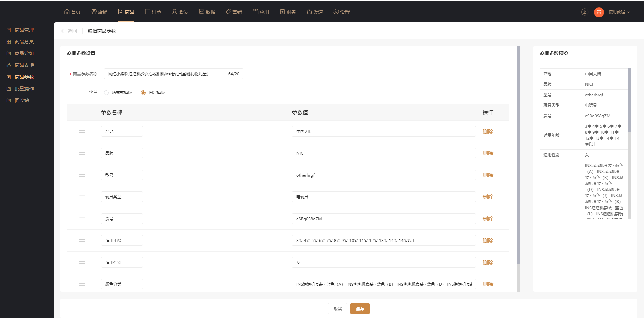Click the preview panel scrollbar
Image resolution: width=644 pixels, height=318 pixels.
point(629,100)
